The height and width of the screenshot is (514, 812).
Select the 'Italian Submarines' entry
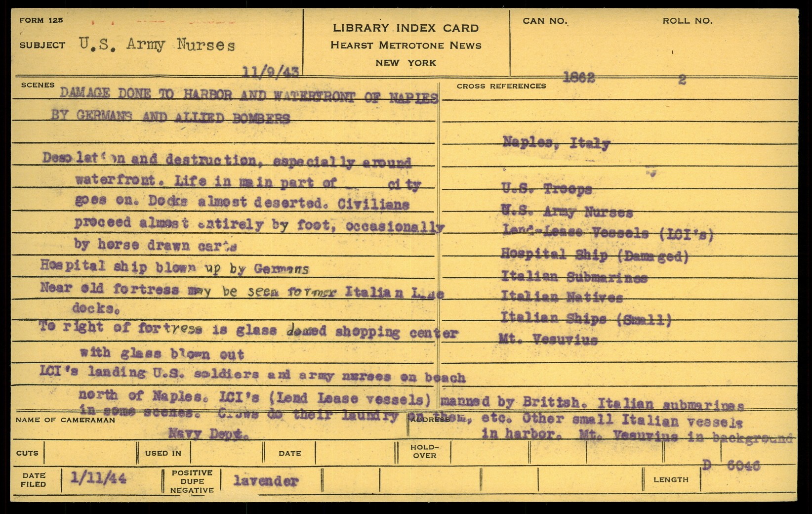(x=574, y=277)
